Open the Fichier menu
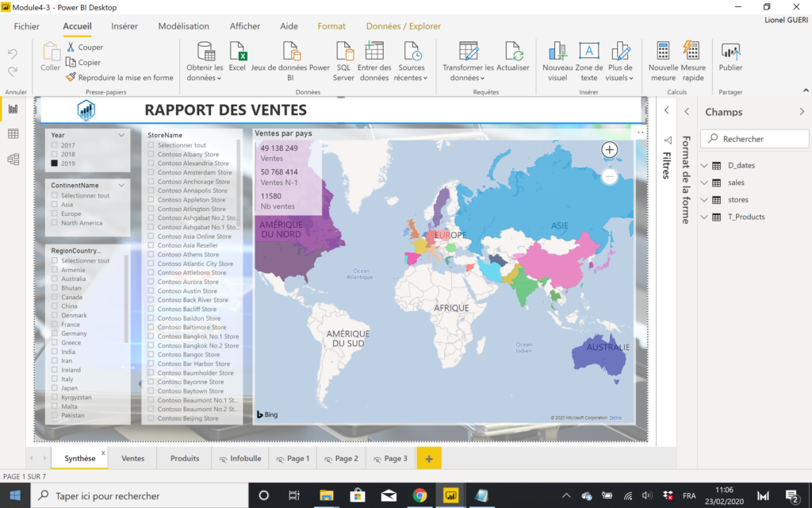Image resolution: width=812 pixels, height=508 pixels. click(26, 26)
